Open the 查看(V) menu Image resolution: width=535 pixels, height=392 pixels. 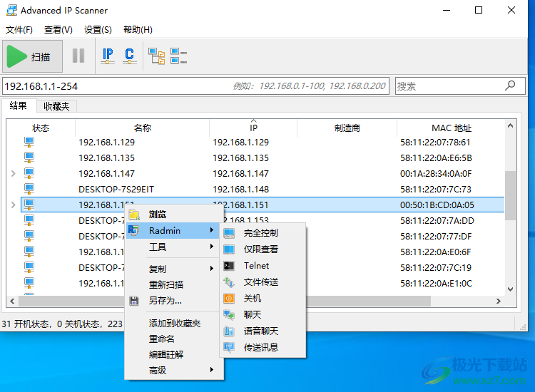[x=58, y=30]
